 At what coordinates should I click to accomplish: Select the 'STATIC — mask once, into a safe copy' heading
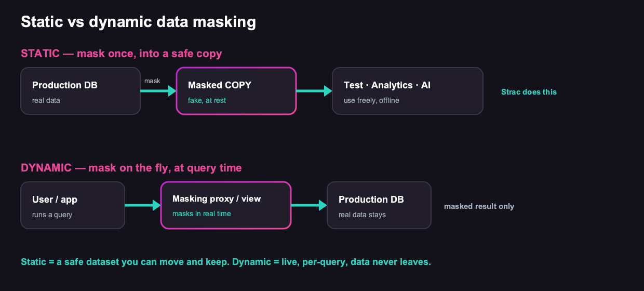pos(122,54)
